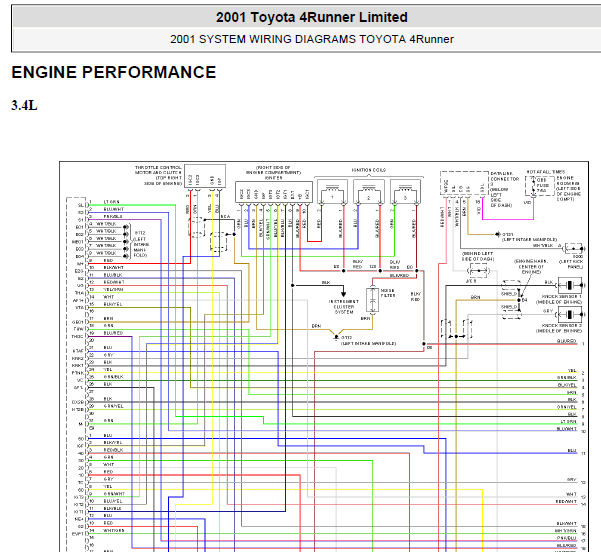Select the '2001 Toyota 4Runner Limited' title
The image size is (601, 552).
pos(312,17)
